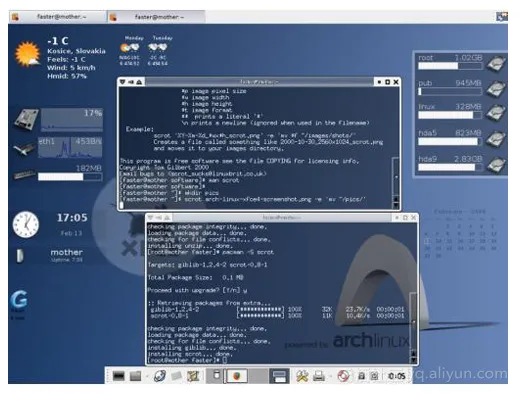Click the hard disk icon for hda9
Image resolution: width=519 pixels, height=394 pixels.
[496, 164]
